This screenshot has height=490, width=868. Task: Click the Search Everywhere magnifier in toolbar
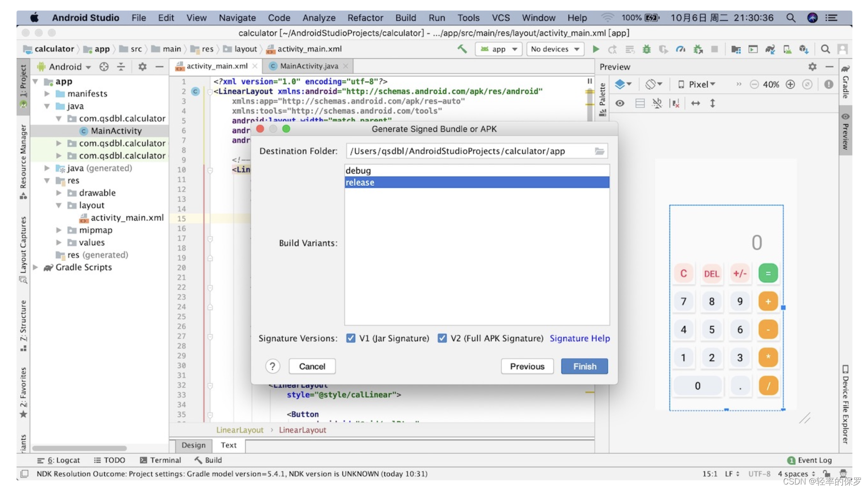(825, 49)
